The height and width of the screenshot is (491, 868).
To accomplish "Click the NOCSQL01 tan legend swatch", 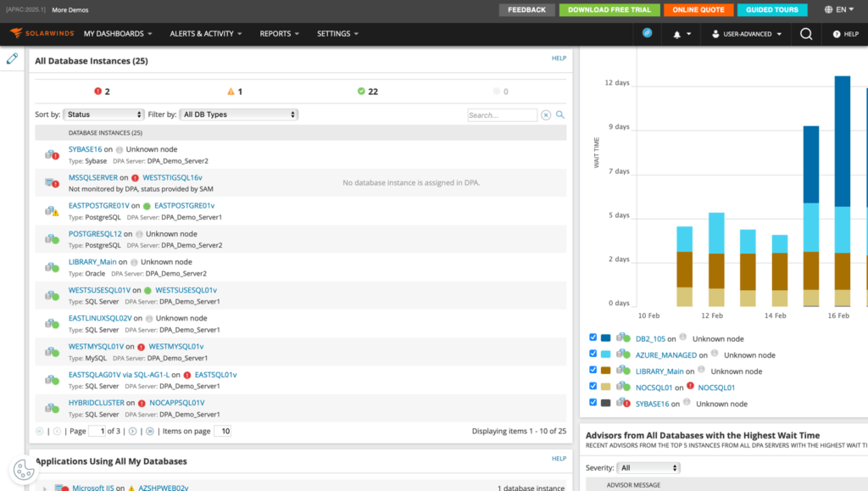I will 605,387.
